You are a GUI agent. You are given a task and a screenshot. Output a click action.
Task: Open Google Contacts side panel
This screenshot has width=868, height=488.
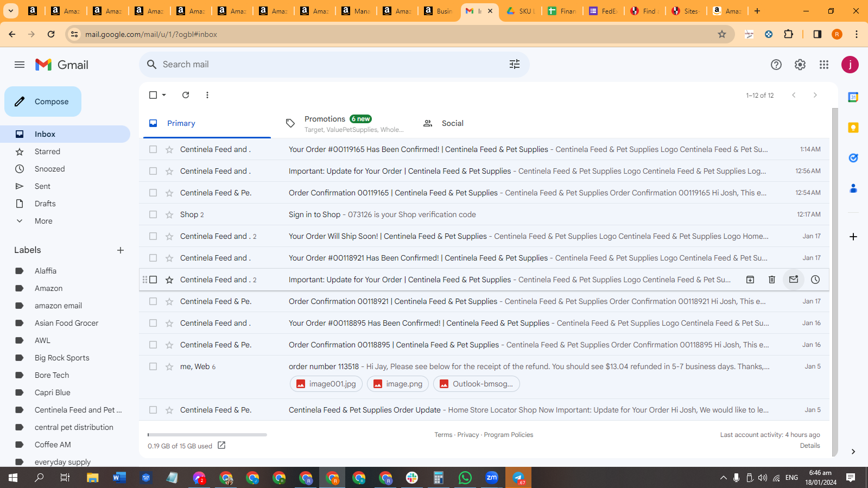tap(853, 188)
